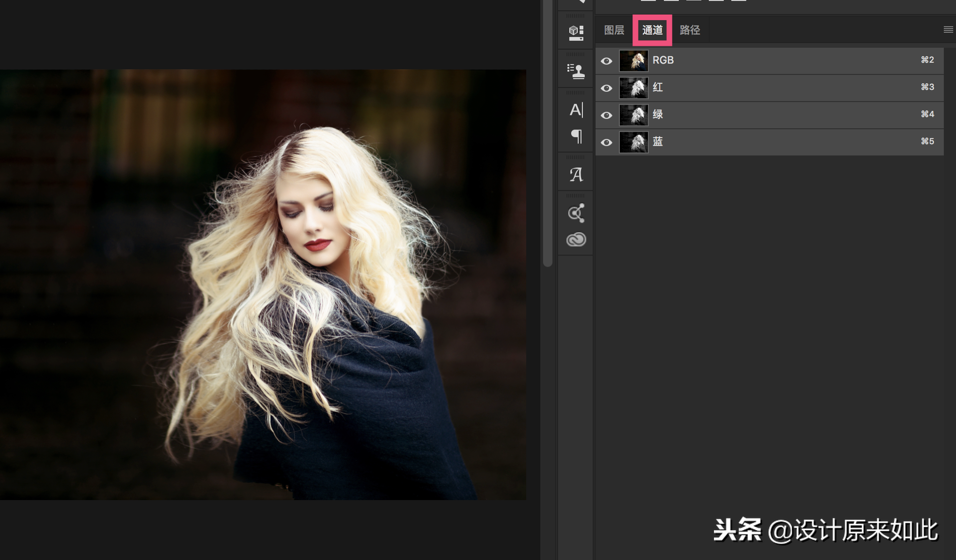Hide the 绿 (Green) channel eye
956x560 pixels.
(x=606, y=115)
